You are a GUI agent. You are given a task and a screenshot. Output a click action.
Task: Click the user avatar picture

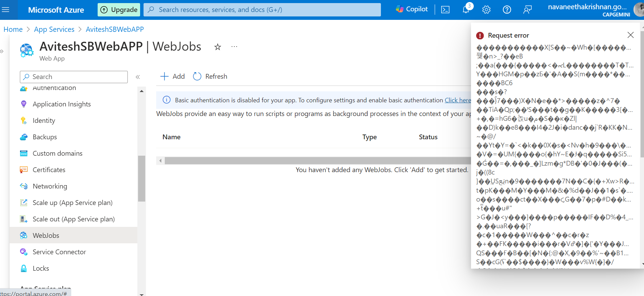[x=639, y=9]
